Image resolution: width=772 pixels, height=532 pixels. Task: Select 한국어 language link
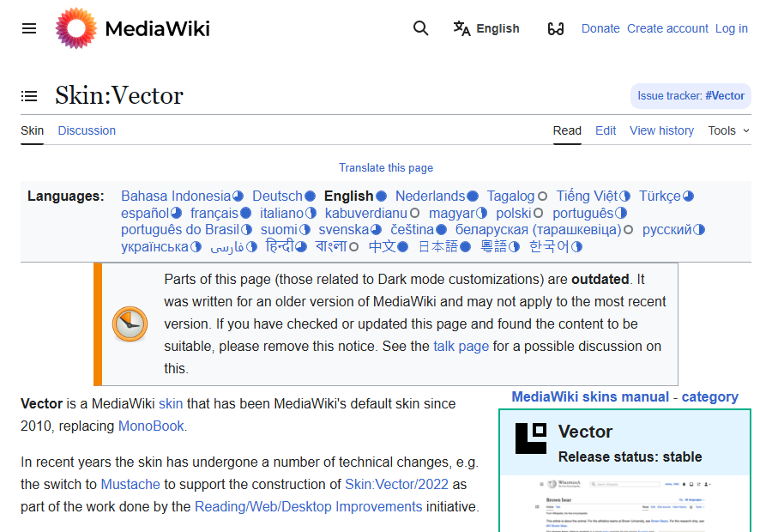coord(549,246)
